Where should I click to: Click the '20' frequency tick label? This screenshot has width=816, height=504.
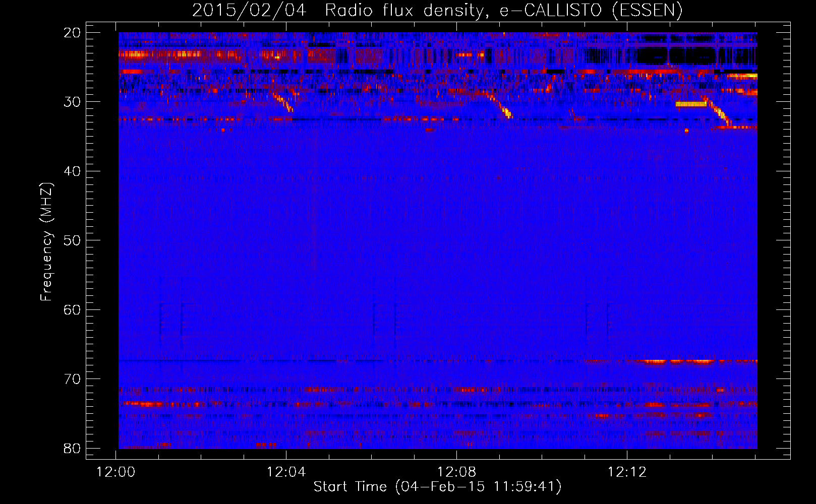(73, 33)
